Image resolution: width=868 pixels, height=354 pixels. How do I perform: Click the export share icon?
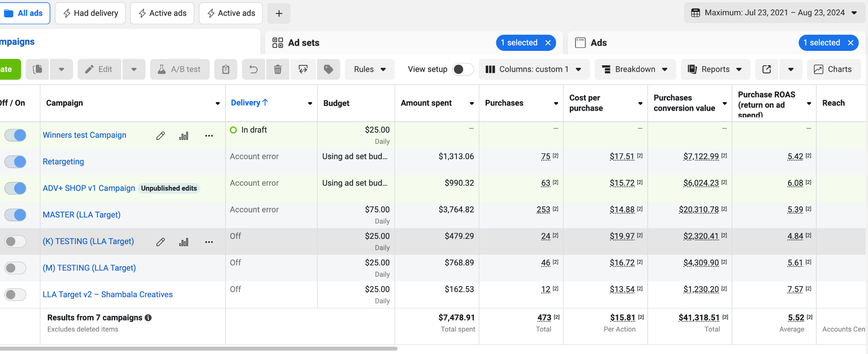click(x=767, y=69)
